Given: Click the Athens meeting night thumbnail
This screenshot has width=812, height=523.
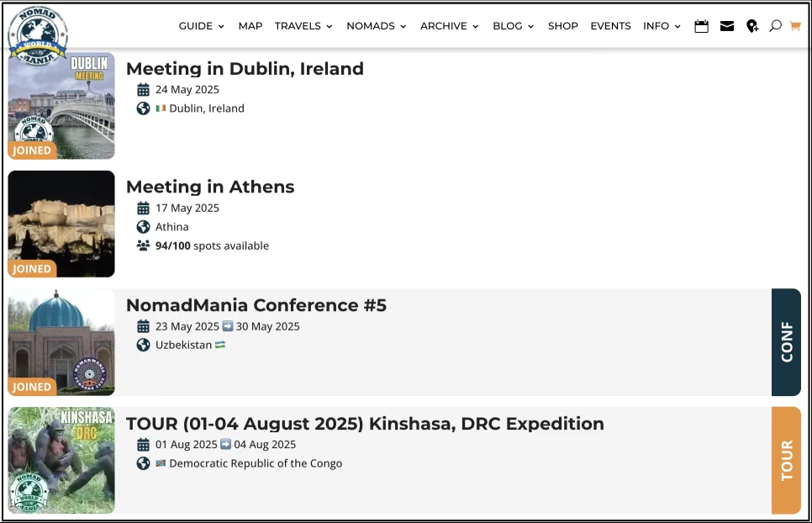Looking at the screenshot, I should pyautogui.click(x=61, y=224).
